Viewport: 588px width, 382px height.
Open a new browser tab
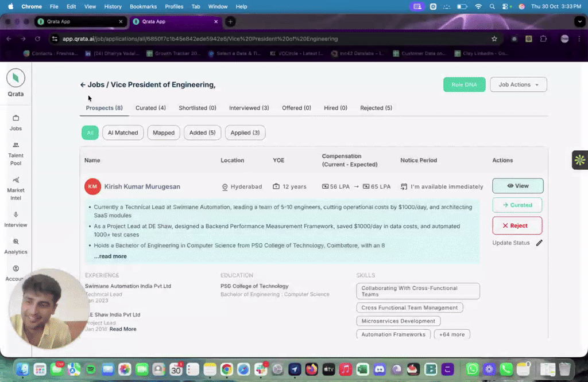(x=230, y=22)
